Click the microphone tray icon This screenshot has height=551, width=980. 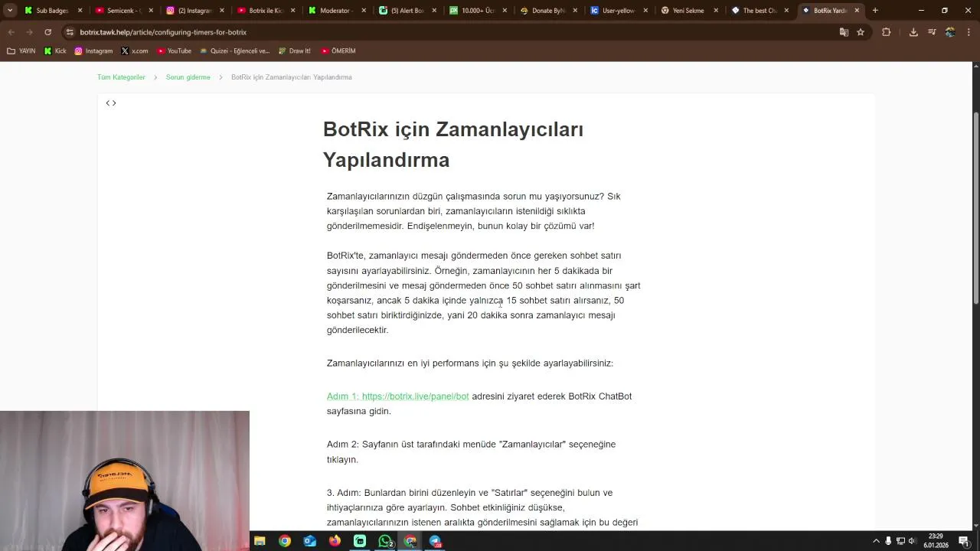point(888,541)
